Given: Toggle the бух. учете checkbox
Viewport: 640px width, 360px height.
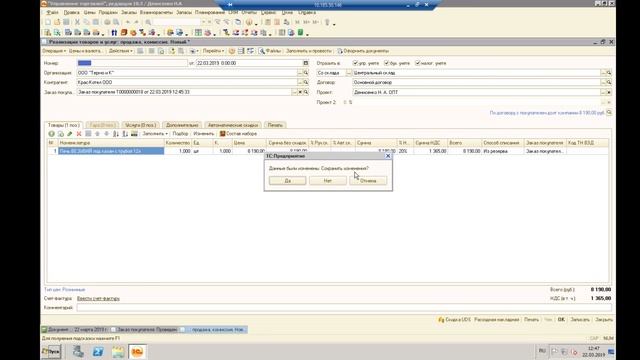Looking at the screenshot, I should pos(386,63).
